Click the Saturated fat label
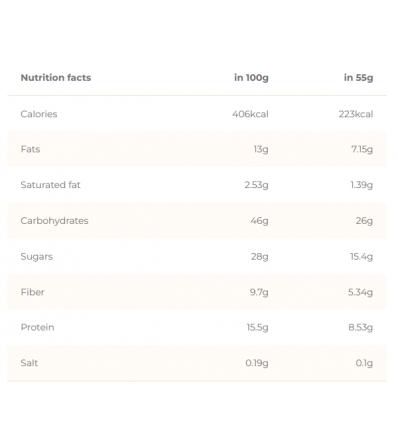 tap(50, 185)
